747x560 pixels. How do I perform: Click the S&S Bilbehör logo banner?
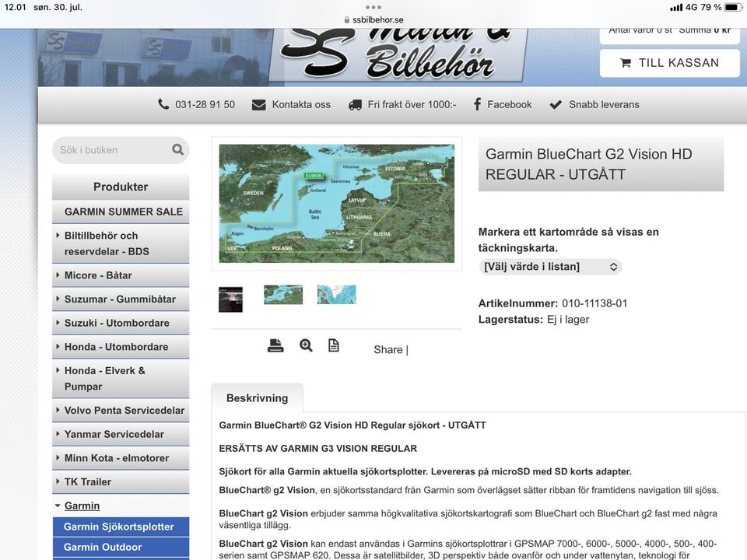tap(398, 54)
